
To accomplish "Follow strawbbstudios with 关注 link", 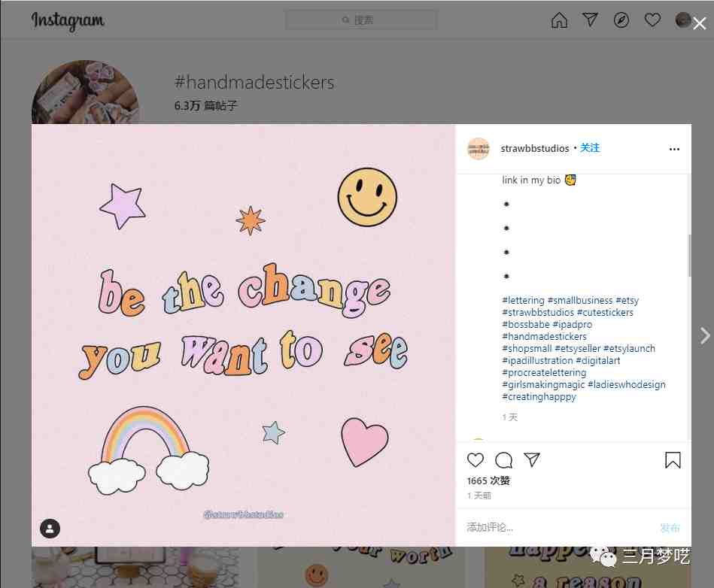I will click(590, 148).
